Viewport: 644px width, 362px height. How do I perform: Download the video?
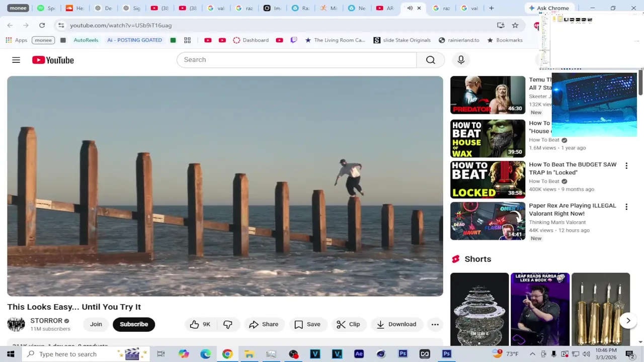pos(396,324)
